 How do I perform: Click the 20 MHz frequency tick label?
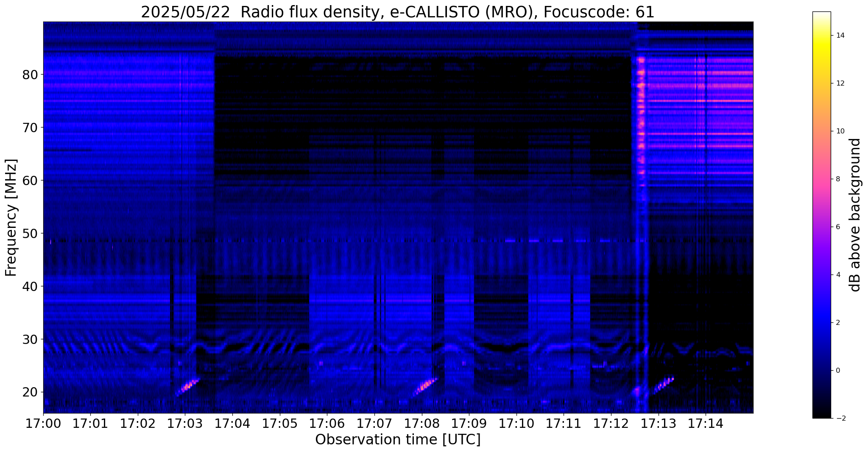pyautogui.click(x=30, y=392)
